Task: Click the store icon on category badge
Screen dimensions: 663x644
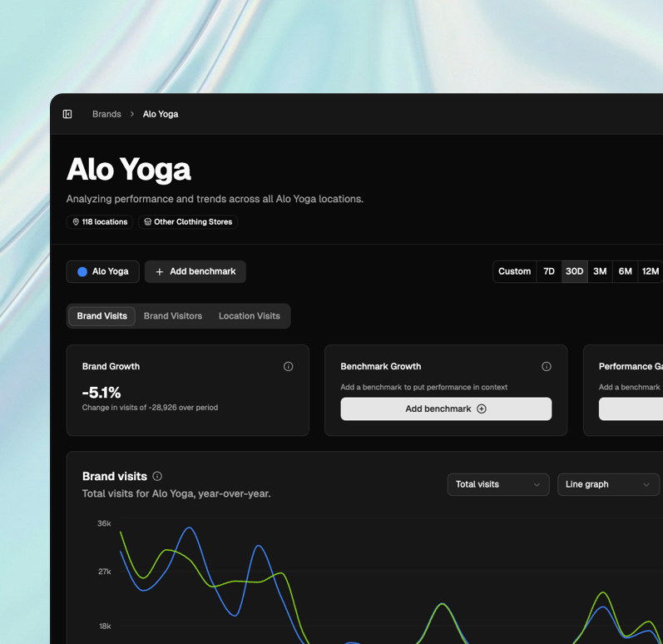Action: [147, 222]
